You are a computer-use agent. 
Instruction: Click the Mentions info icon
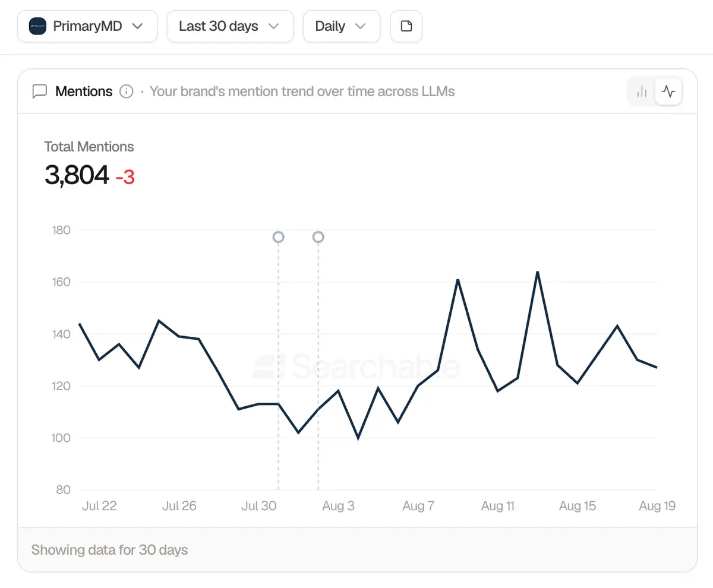[x=126, y=91]
